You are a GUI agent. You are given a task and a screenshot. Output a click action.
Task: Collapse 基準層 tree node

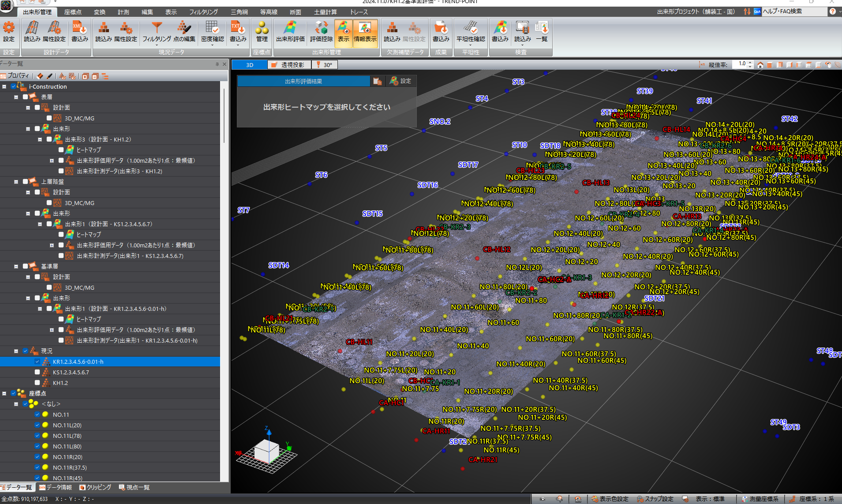click(x=16, y=266)
